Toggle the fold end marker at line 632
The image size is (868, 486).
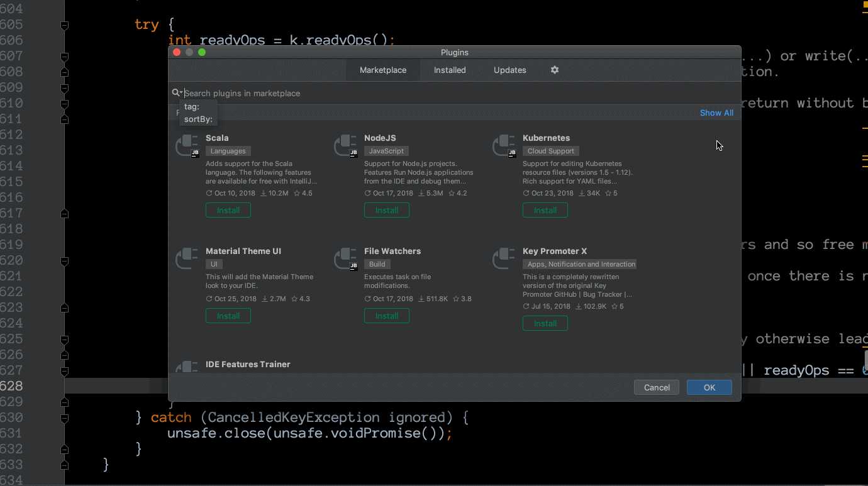[64, 450]
